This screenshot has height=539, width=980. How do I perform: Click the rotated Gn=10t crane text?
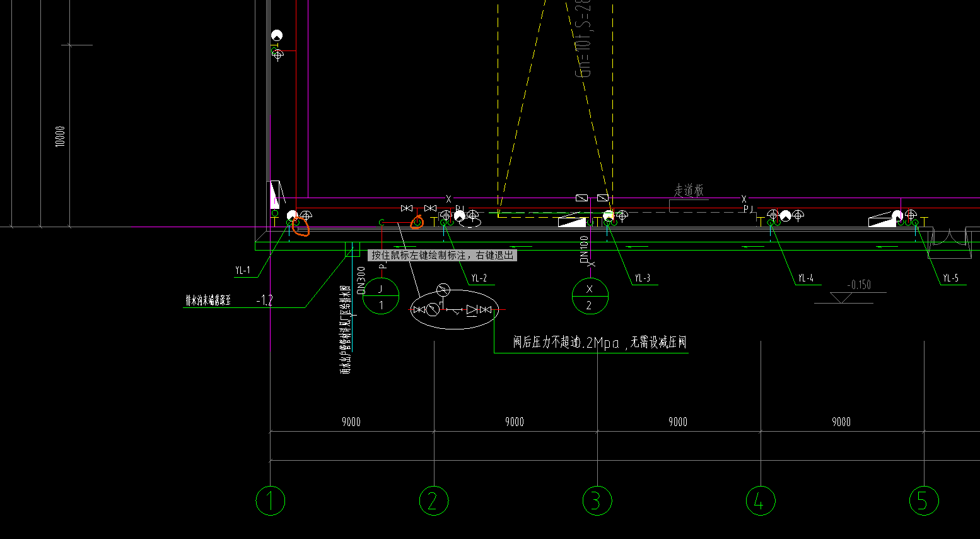(x=584, y=38)
